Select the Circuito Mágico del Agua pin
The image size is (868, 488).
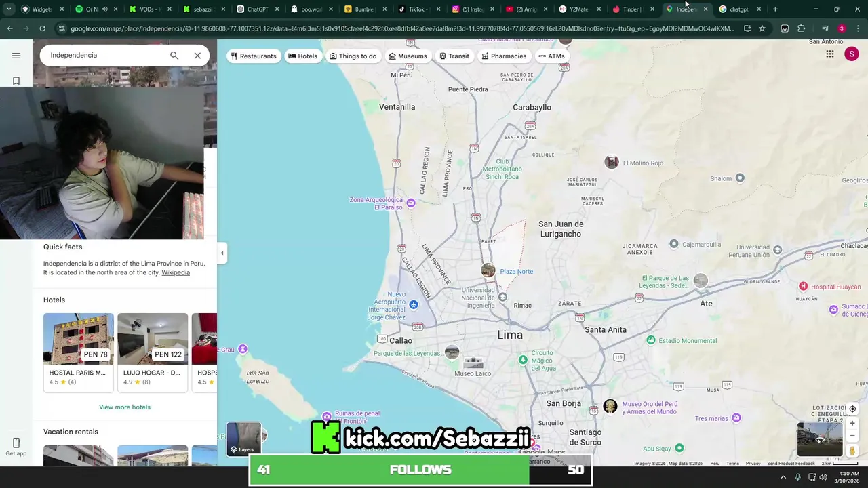click(x=522, y=359)
